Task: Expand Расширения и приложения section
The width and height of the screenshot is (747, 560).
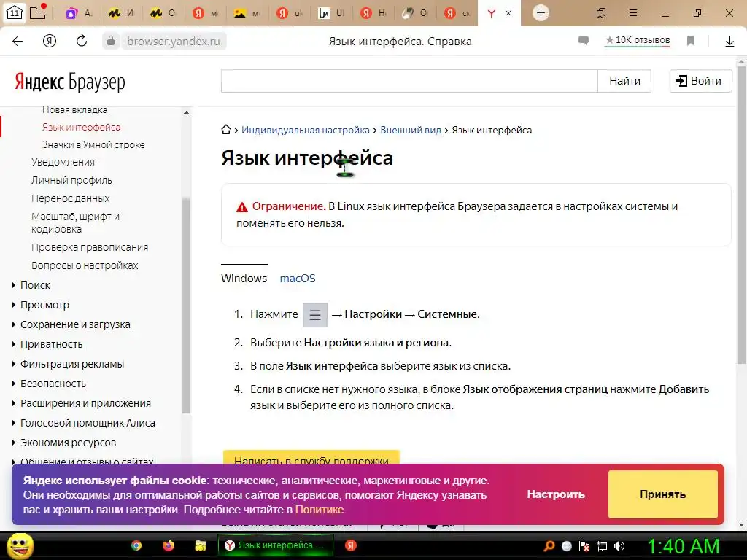Action: point(86,403)
